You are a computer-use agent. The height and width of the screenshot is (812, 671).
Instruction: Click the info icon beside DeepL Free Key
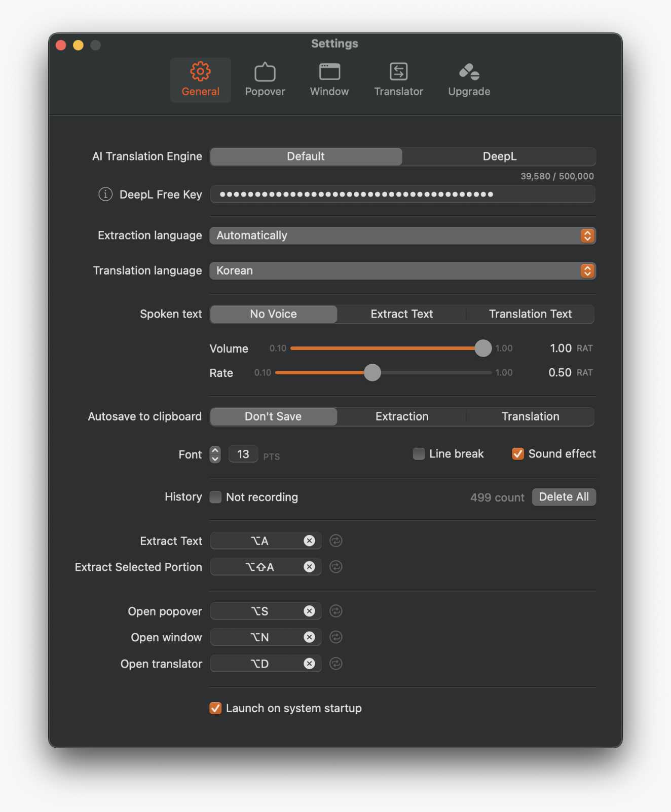(x=105, y=194)
